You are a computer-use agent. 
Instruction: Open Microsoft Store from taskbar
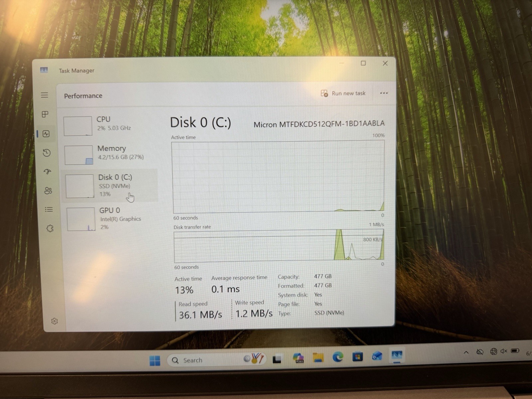coord(357,356)
